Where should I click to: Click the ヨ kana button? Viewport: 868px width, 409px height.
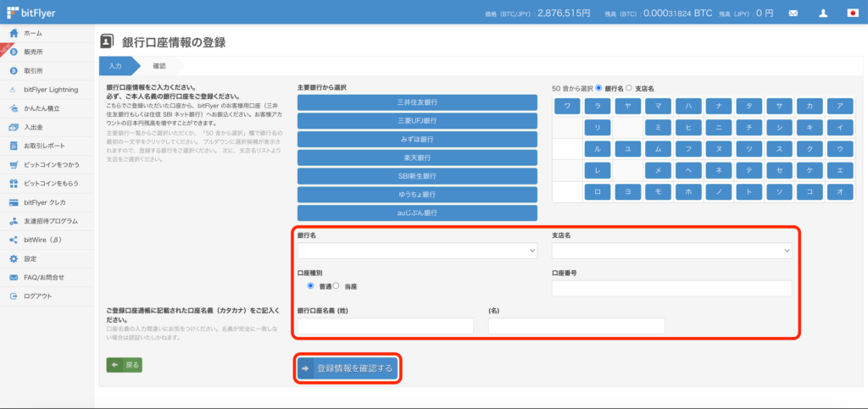(628, 191)
